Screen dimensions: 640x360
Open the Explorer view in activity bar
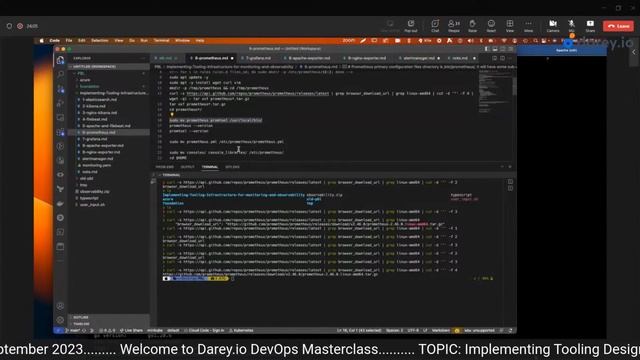[60, 60]
